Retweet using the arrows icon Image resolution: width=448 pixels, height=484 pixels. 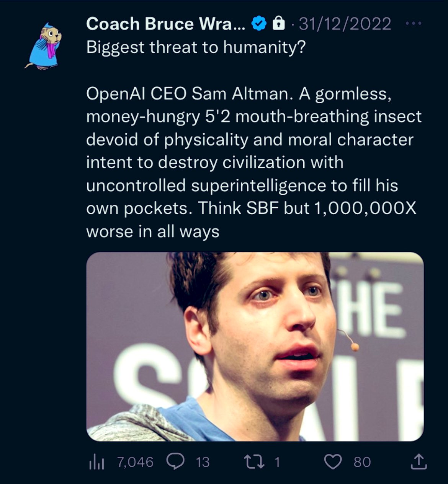[x=255, y=462]
